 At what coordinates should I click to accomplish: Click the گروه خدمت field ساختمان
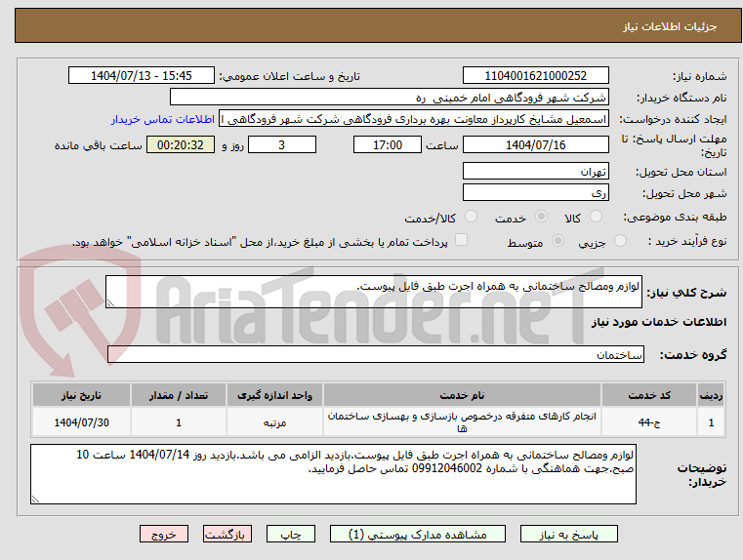click(376, 354)
